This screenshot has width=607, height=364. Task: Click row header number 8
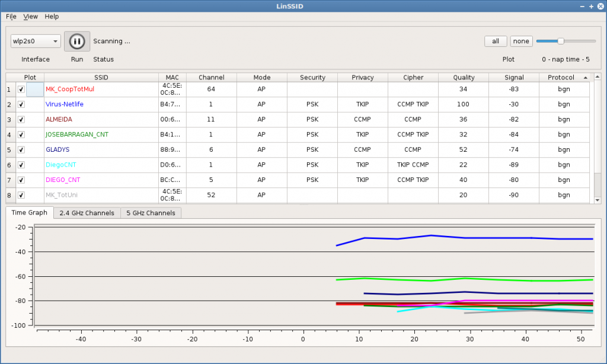(x=11, y=195)
